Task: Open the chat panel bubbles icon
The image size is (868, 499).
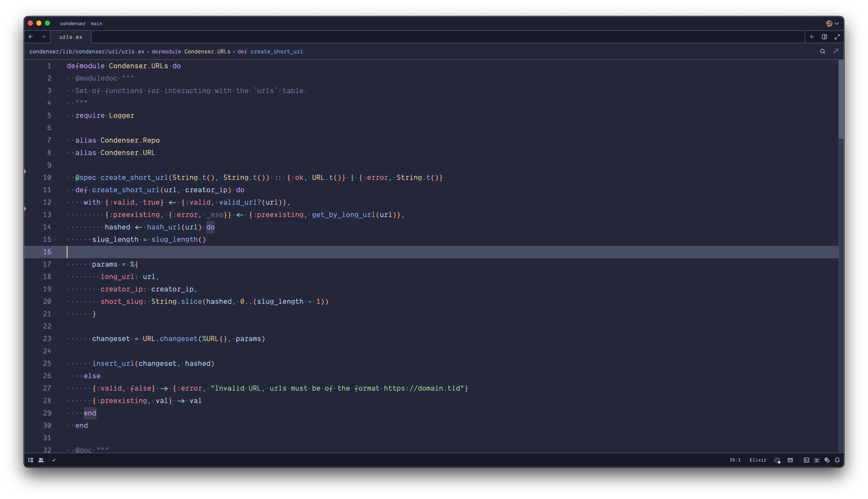Action: tap(827, 460)
